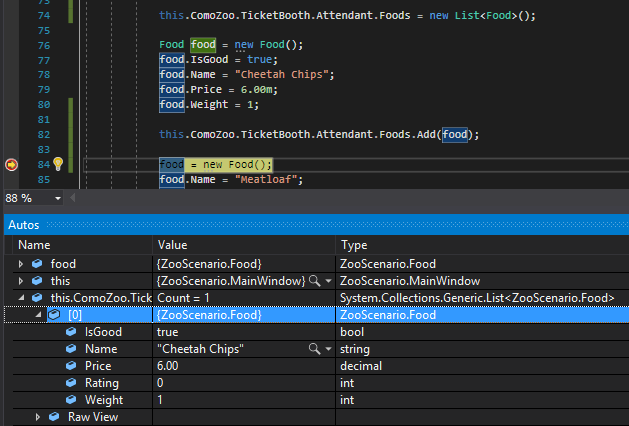Expand the Raw View node
This screenshot has width=629, height=426.
(39, 417)
